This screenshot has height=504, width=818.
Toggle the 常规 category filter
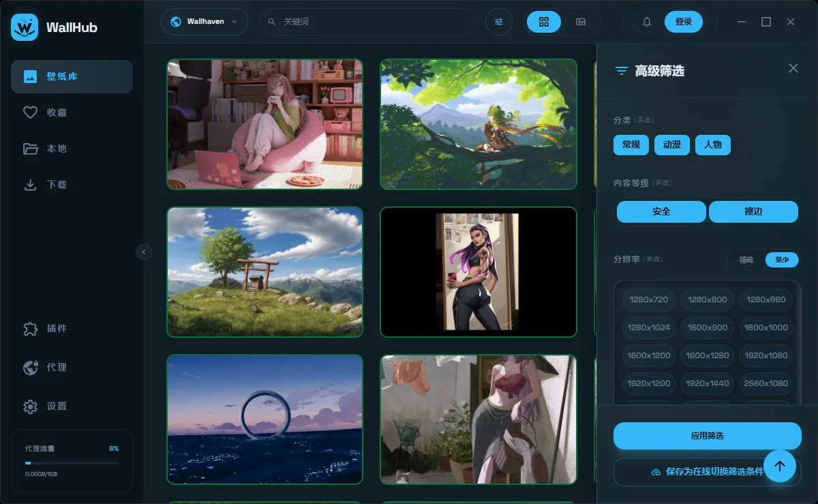[x=631, y=144]
